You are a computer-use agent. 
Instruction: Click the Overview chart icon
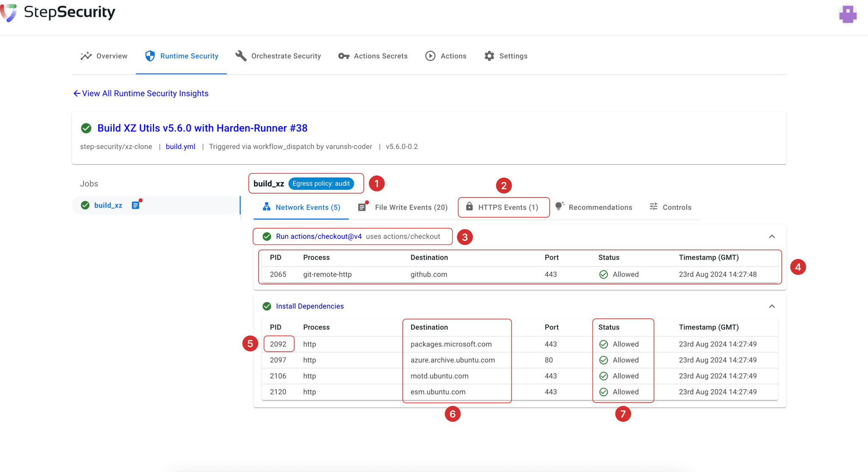(x=86, y=56)
